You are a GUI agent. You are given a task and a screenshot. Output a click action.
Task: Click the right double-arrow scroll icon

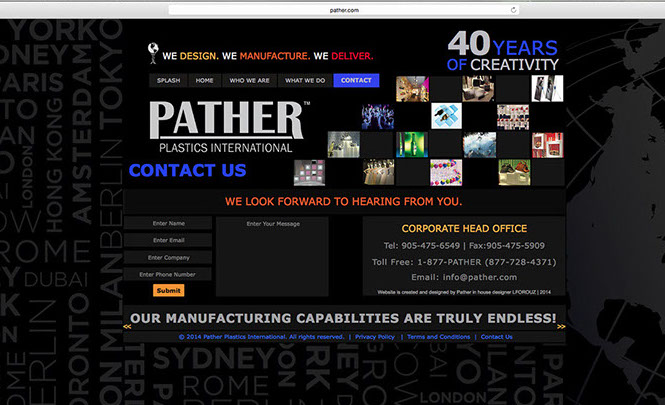[x=561, y=326]
